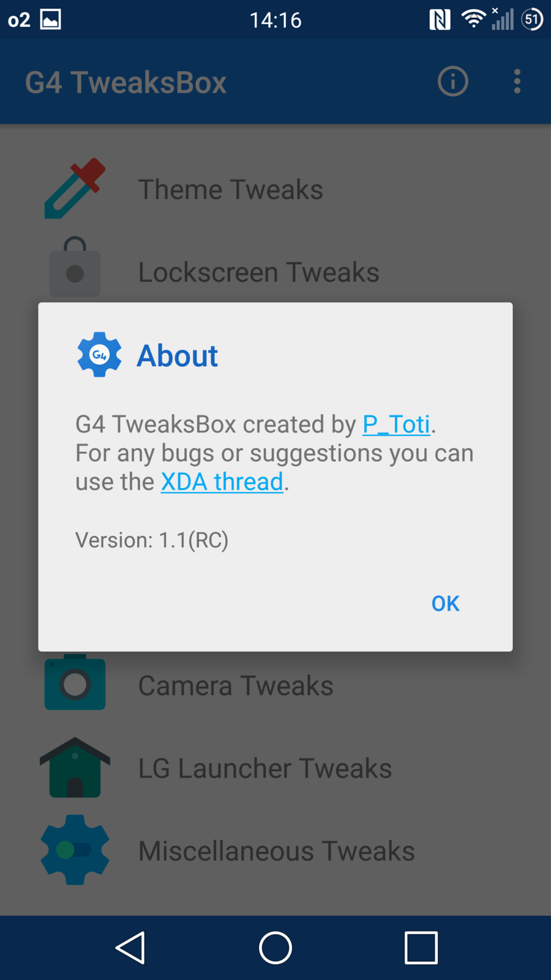This screenshot has width=551, height=980.
Task: Select Lockscreen Tweaks menu entry
Action: [x=258, y=272]
